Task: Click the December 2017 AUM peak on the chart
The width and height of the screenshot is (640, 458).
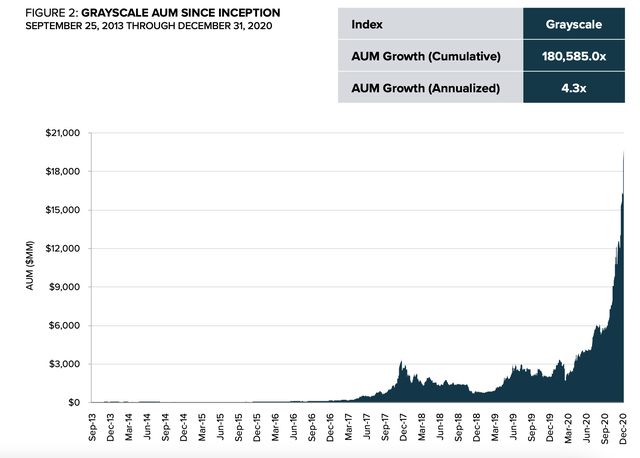Action: coord(402,361)
